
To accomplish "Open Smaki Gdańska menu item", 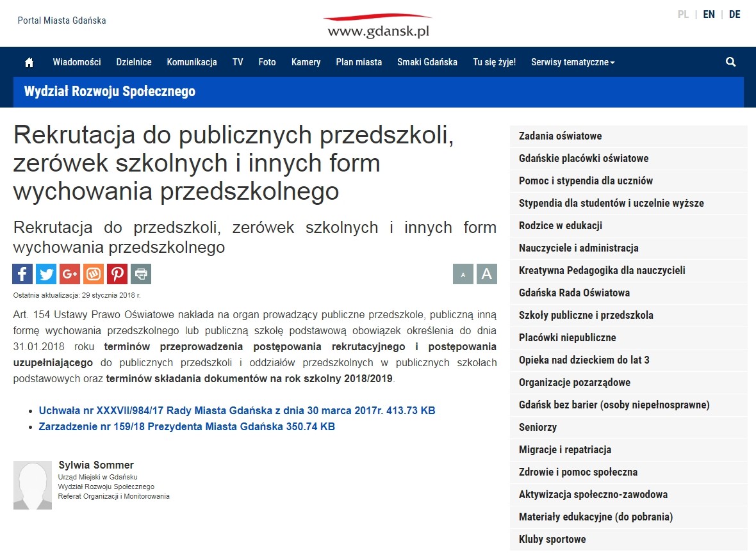I will click(427, 62).
